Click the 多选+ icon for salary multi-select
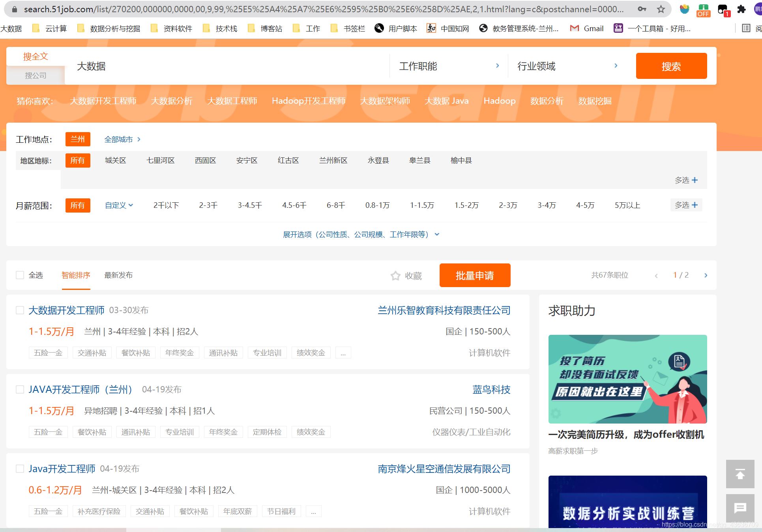This screenshot has height=532, width=762. [x=686, y=205]
